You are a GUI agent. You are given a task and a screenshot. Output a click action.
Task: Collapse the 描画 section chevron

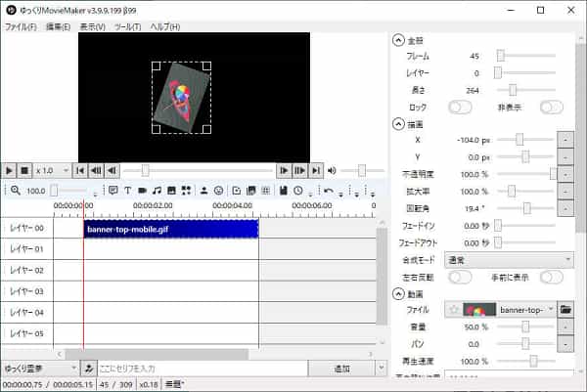(x=398, y=124)
